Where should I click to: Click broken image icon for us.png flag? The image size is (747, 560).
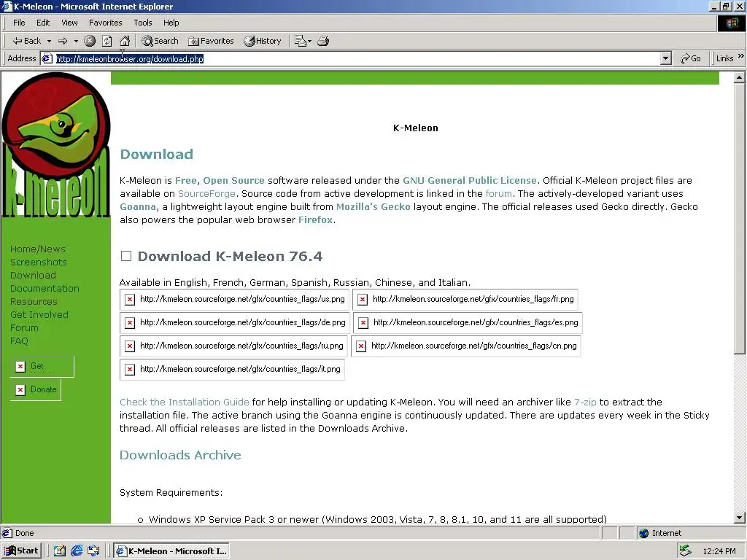(129, 300)
